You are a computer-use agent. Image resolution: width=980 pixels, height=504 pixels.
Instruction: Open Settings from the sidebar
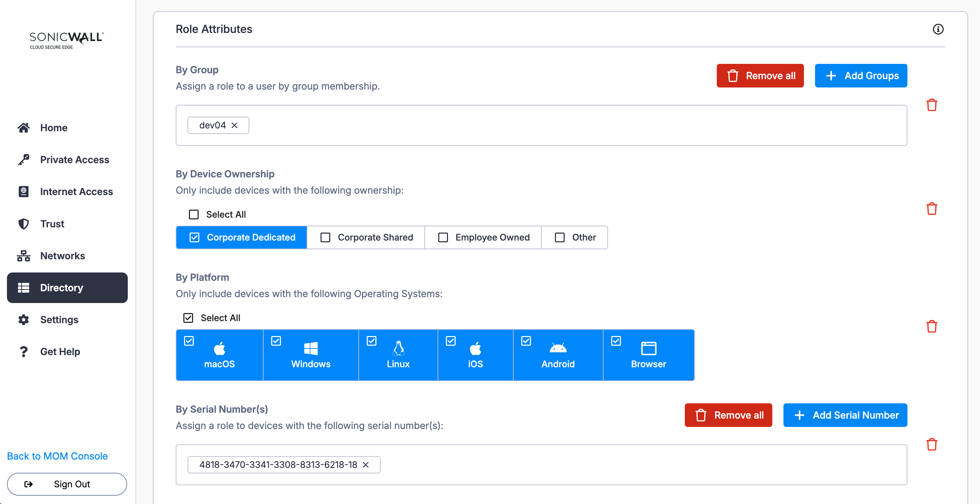pos(59,320)
